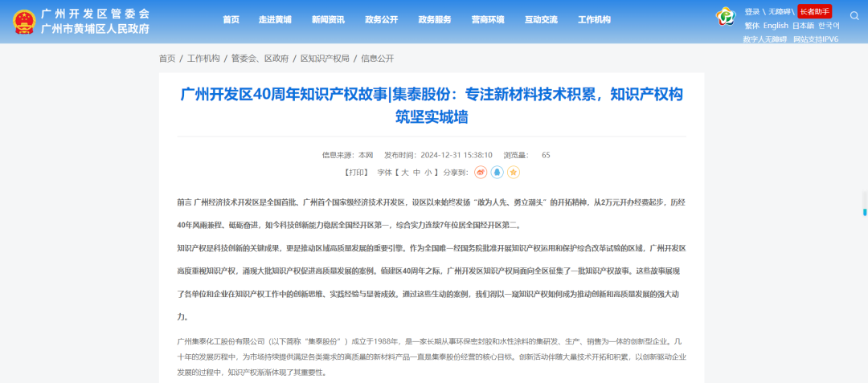Click the blue article headline
This screenshot has height=383, width=868.
point(432,105)
